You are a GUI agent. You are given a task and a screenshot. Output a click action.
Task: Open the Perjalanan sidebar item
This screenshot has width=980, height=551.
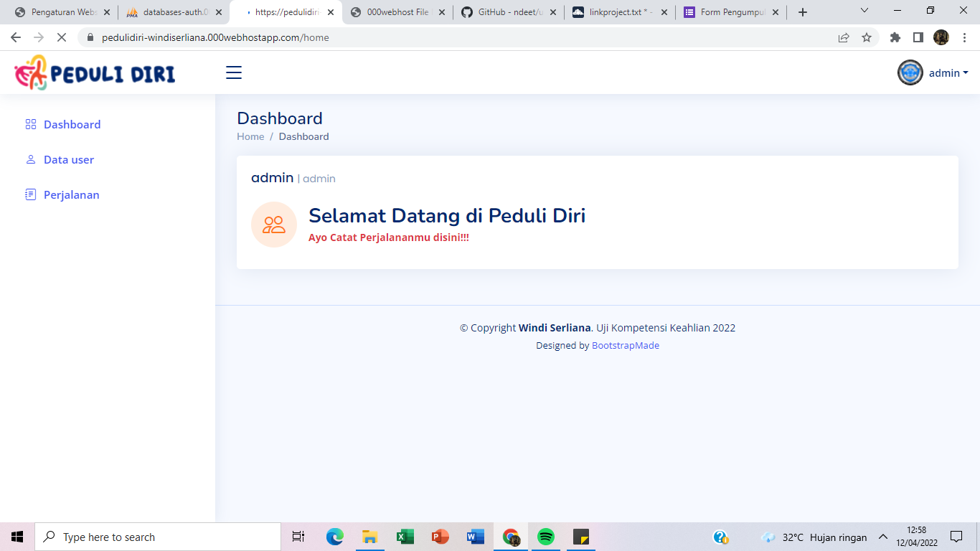point(71,194)
